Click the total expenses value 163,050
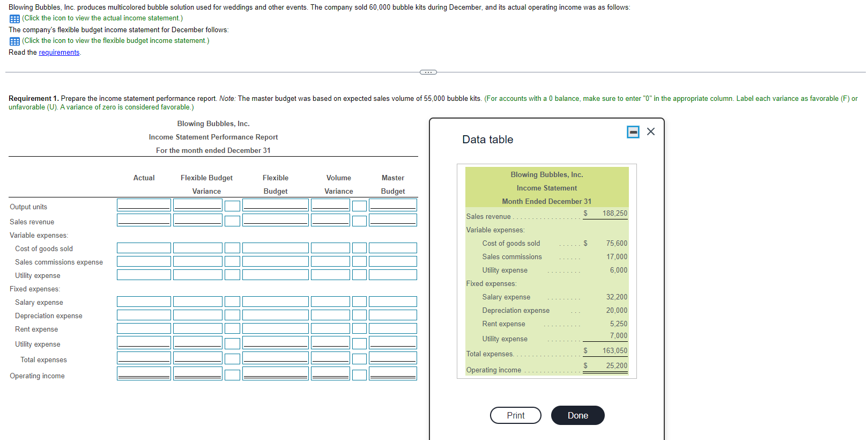The image size is (868, 440). [x=614, y=351]
